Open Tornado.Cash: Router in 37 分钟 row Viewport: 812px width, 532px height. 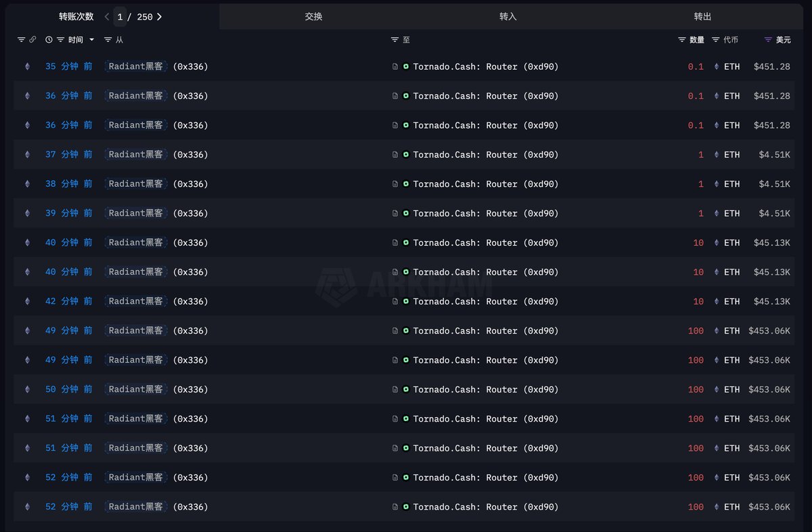486,154
